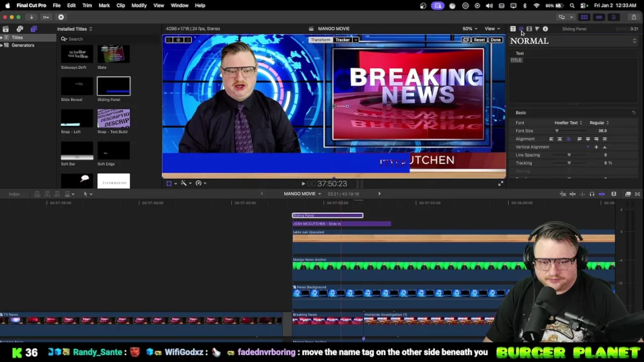Align text left in inspector
The height and width of the screenshot is (362, 644).
[x=551, y=139]
